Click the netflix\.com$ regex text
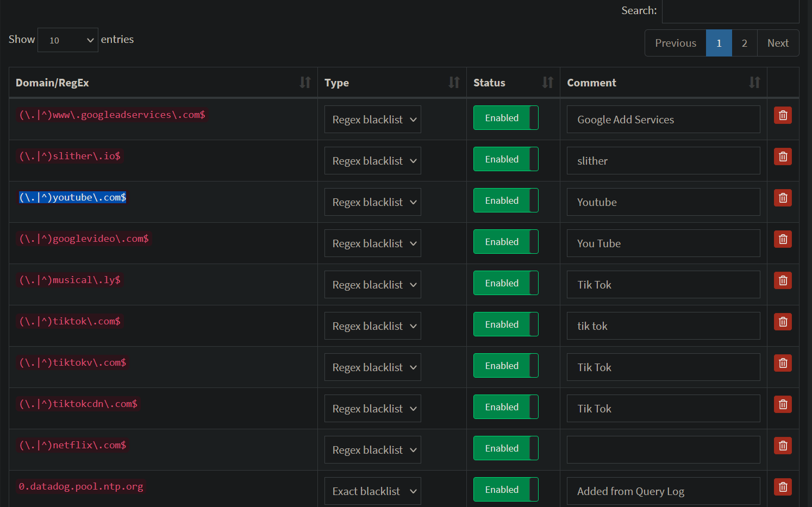Viewport: 812px width, 507px height. tap(73, 445)
